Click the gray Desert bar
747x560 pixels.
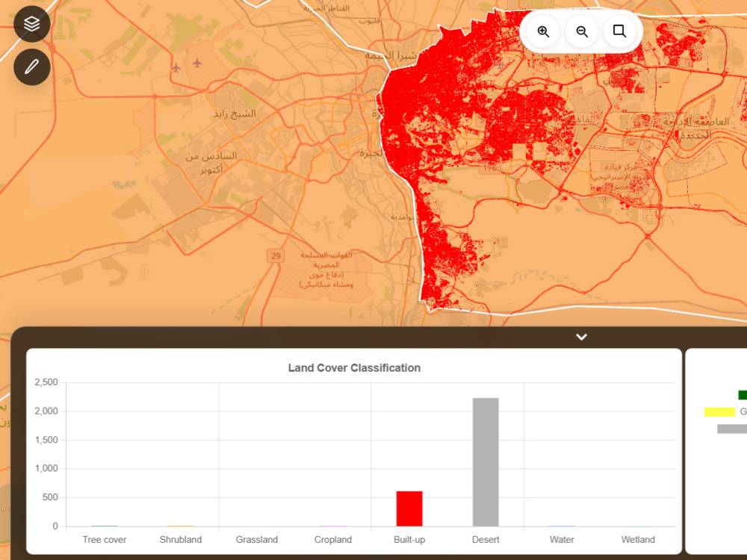[x=486, y=462]
